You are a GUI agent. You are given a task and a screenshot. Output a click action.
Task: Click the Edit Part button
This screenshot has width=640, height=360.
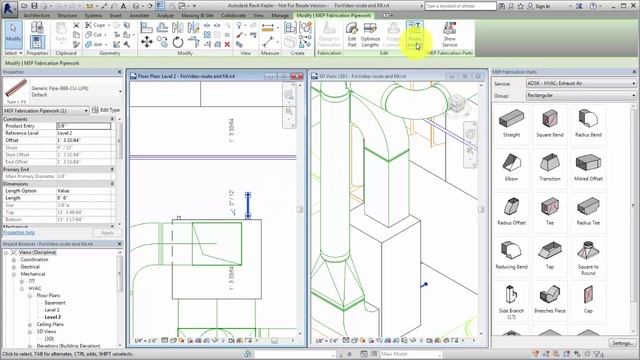pos(352,35)
